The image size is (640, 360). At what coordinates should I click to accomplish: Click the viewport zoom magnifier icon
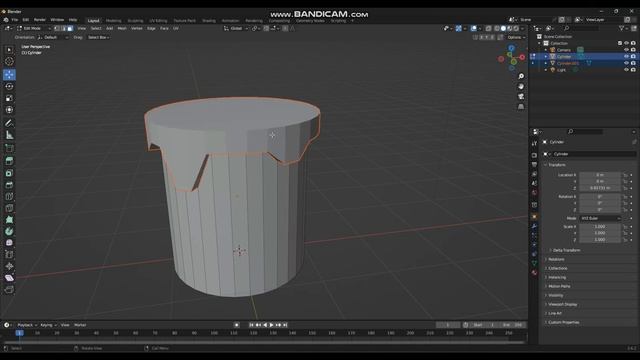(521, 76)
